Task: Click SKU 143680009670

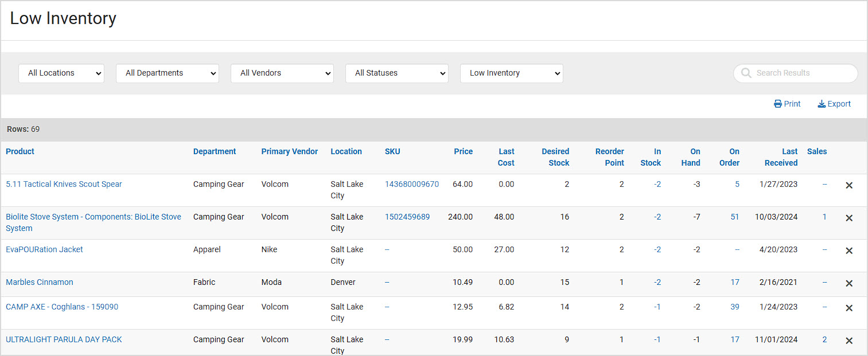Action: [x=412, y=184]
